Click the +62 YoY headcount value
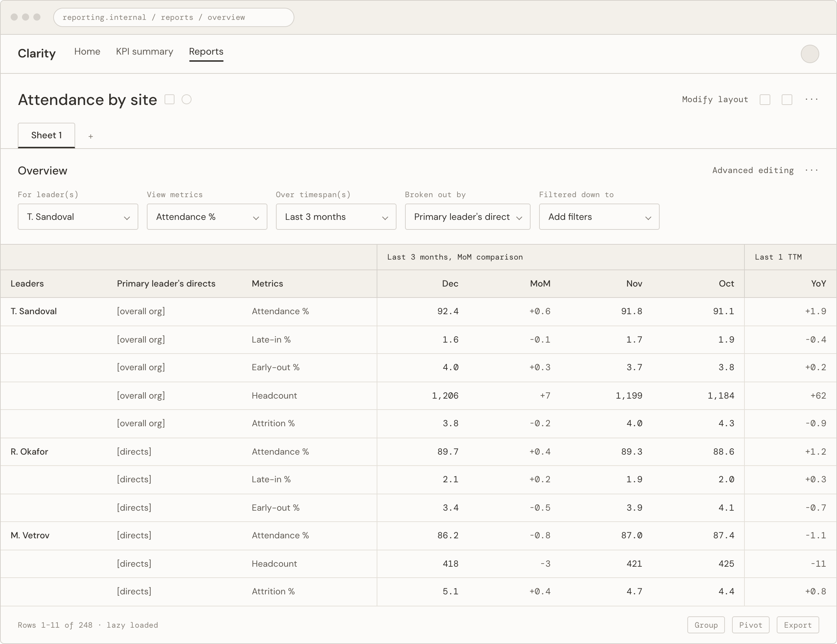 [x=818, y=395]
